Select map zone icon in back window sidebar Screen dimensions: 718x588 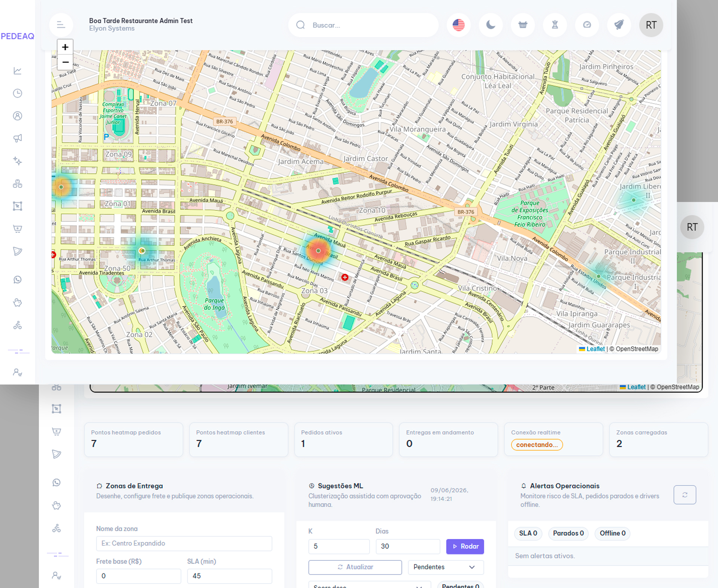tap(56, 409)
